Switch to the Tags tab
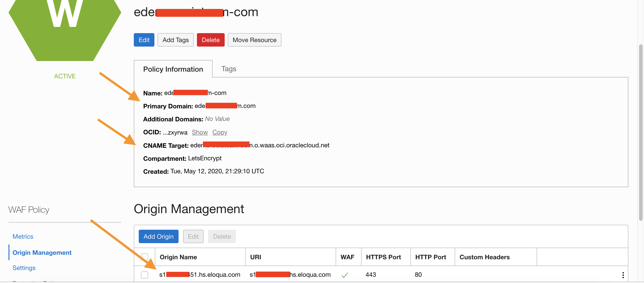The height and width of the screenshot is (283, 644). click(228, 69)
